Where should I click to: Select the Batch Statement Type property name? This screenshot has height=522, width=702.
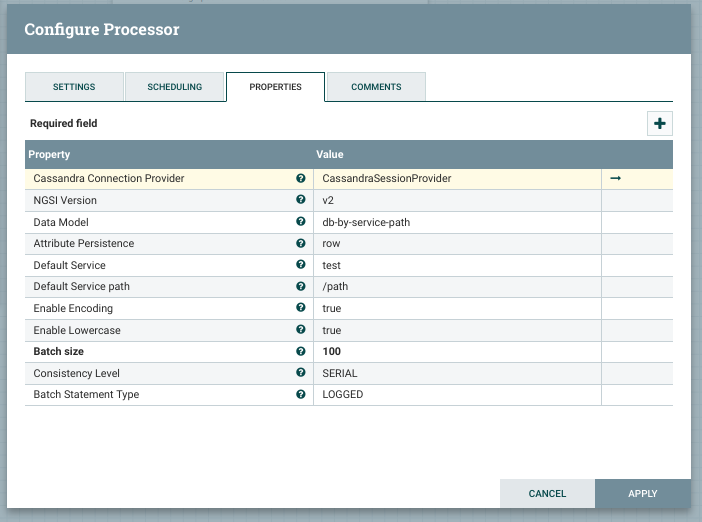point(86,394)
